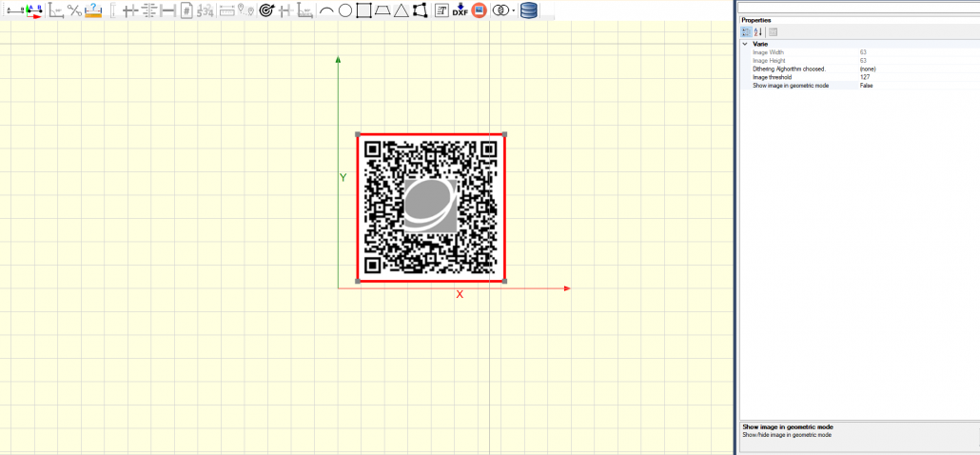Collapse the Varie property category
The height and width of the screenshot is (455, 980).
click(x=745, y=44)
